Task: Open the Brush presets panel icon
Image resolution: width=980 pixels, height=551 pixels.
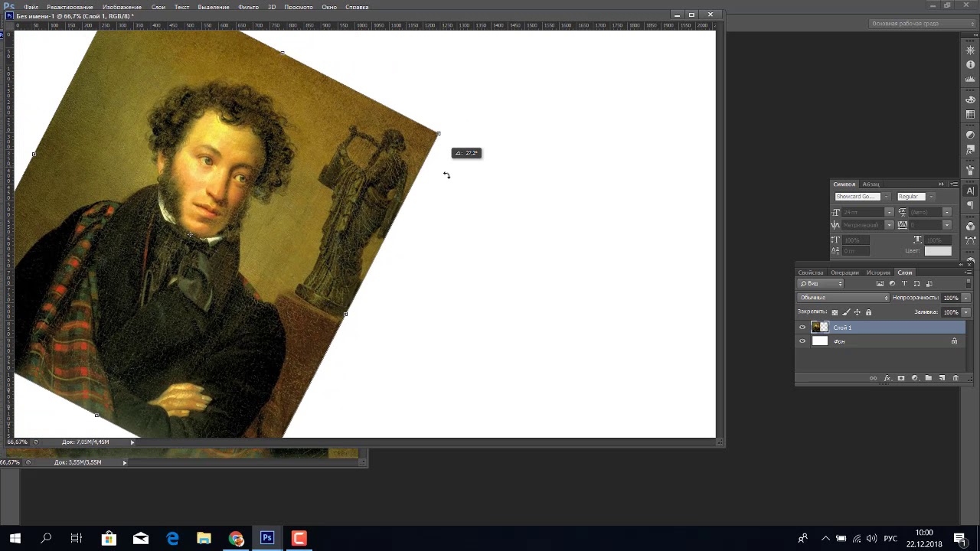Action: 971,170
